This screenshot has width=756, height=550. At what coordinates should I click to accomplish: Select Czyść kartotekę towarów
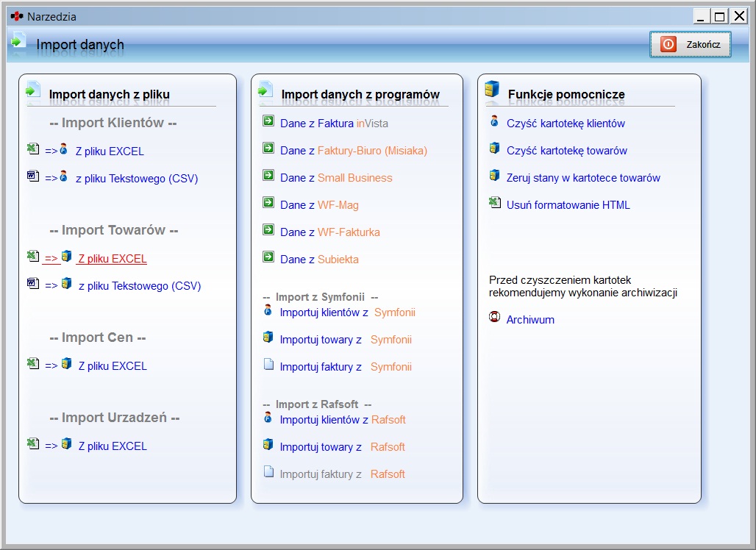pyautogui.click(x=566, y=151)
